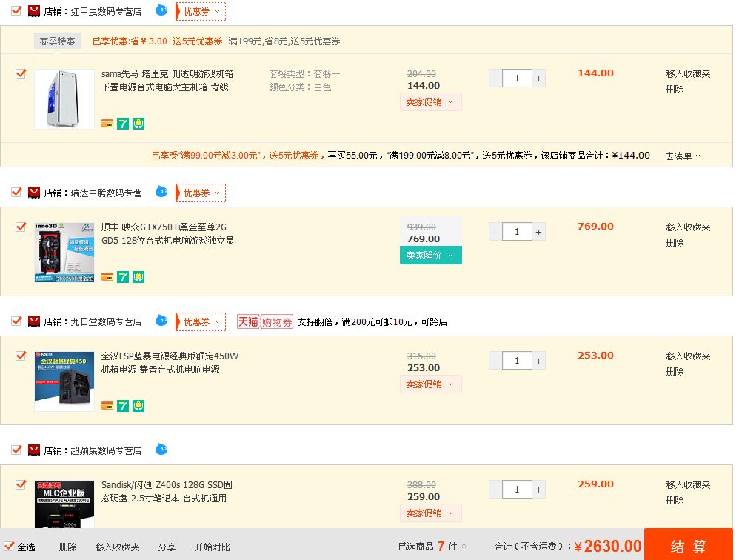Screen dimensions: 742x560
Task: Decrease quantity of sama先马 case
Action: point(495,79)
